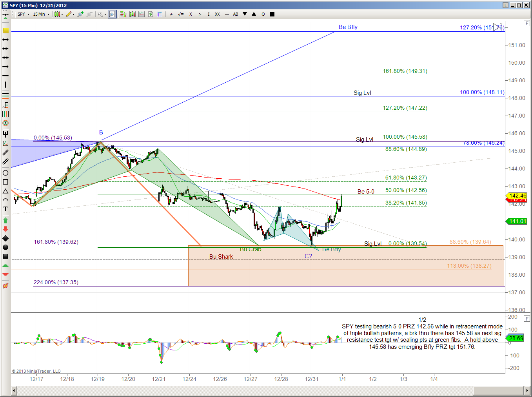
Task: Select the Text drawing tool
Action: pyautogui.click(x=5, y=209)
